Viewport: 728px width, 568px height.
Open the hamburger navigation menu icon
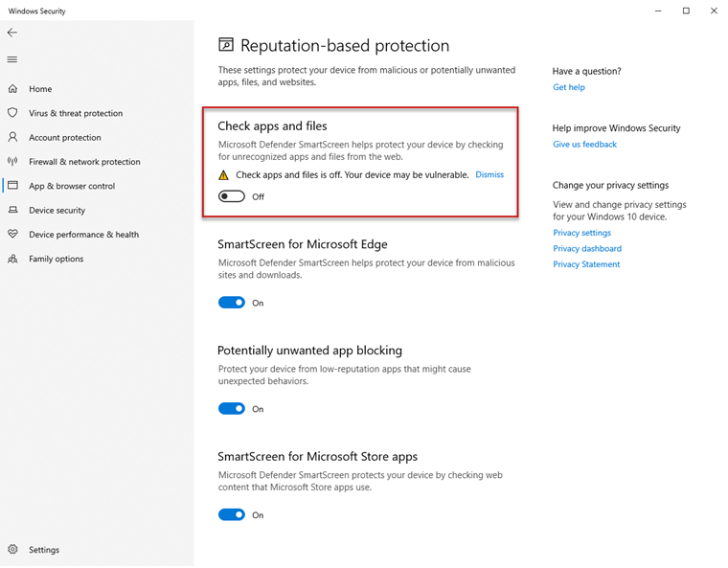coord(12,59)
